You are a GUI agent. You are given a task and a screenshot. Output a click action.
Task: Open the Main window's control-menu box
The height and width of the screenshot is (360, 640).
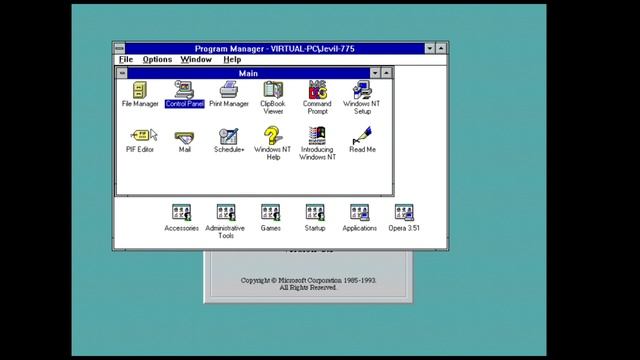[122, 73]
